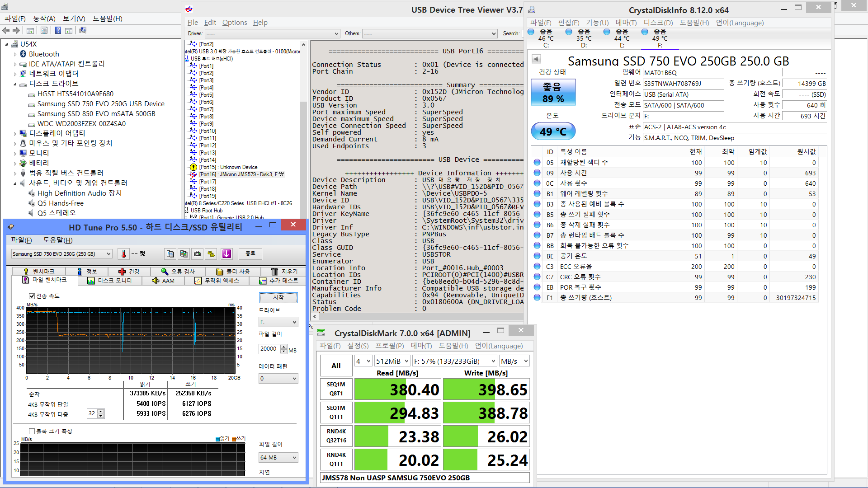Click scan for hardware changes icon

(83, 30)
